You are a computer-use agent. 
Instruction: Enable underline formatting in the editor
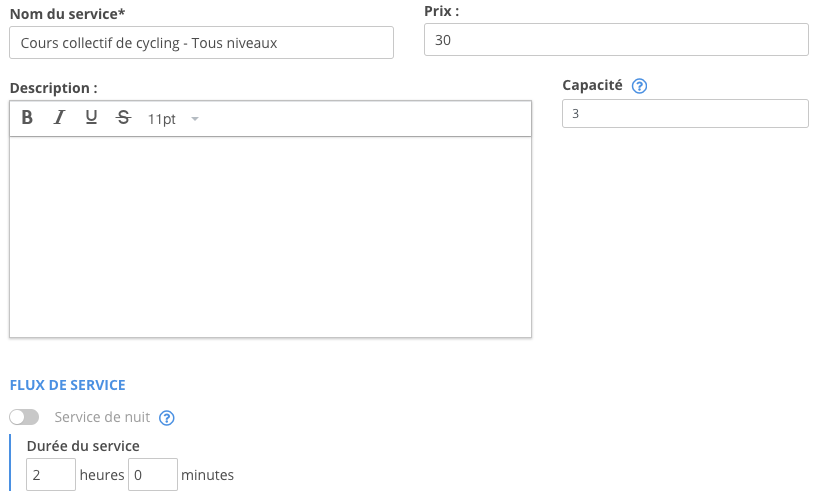pos(91,118)
